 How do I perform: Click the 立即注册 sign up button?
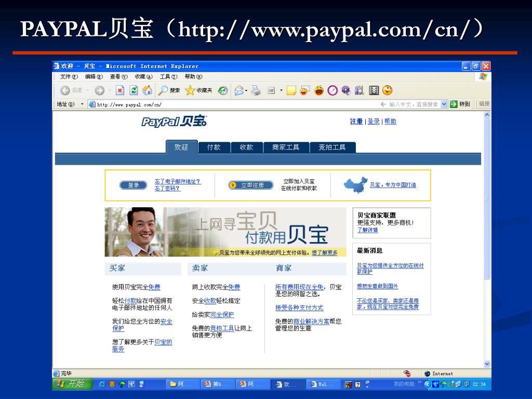[x=251, y=185]
